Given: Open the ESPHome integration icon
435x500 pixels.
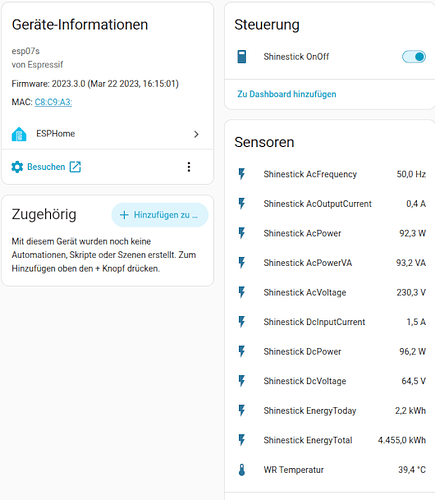Looking at the screenshot, I should (19, 134).
